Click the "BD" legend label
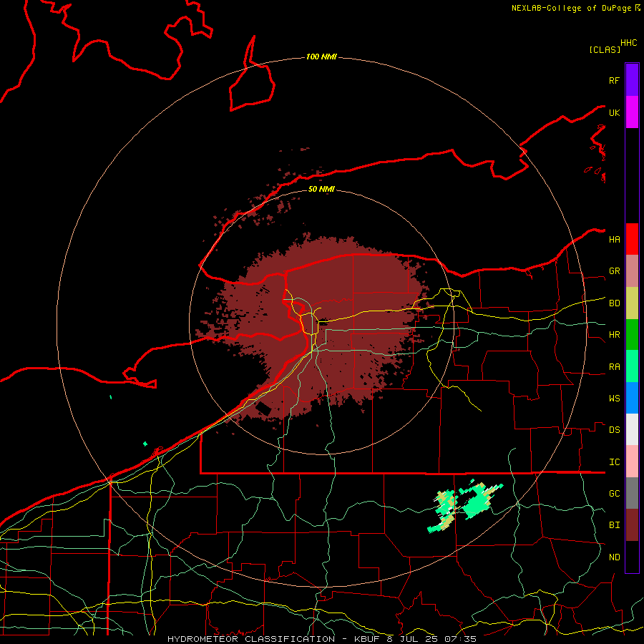 coord(614,303)
